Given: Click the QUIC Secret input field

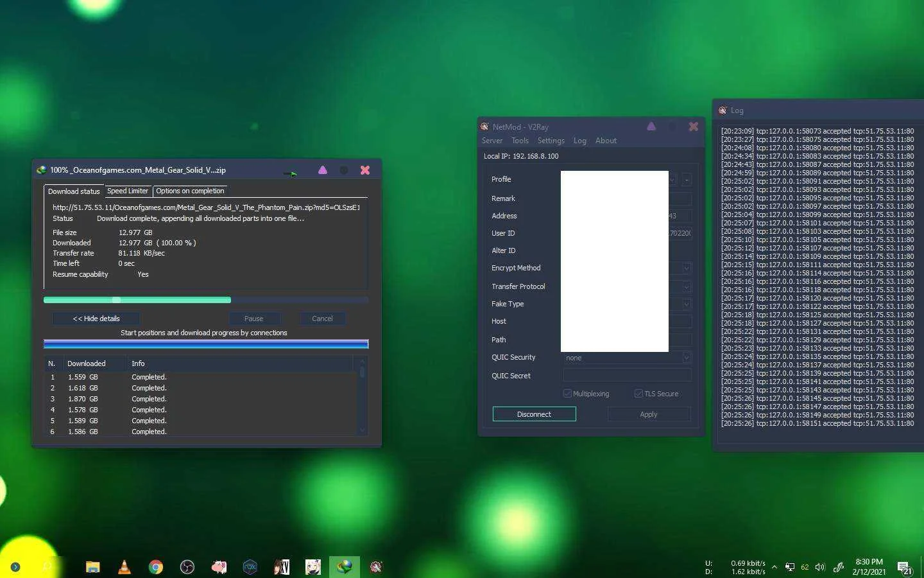Looking at the screenshot, I should [627, 376].
